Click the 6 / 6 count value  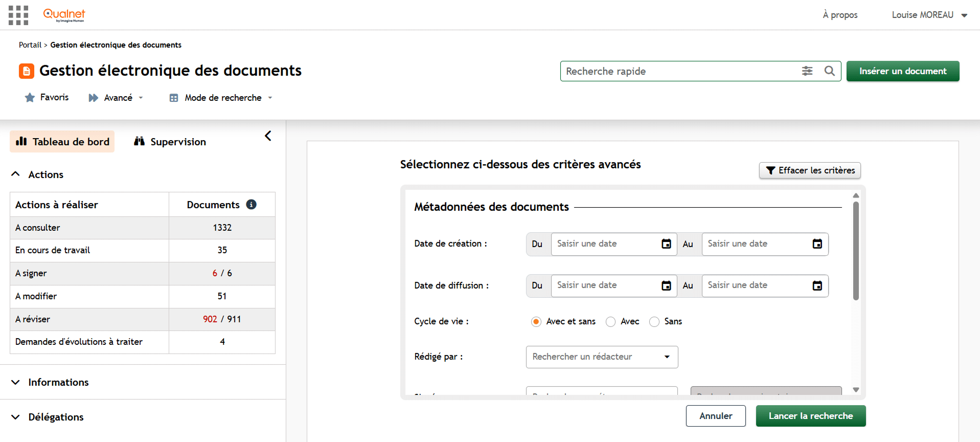(x=222, y=273)
